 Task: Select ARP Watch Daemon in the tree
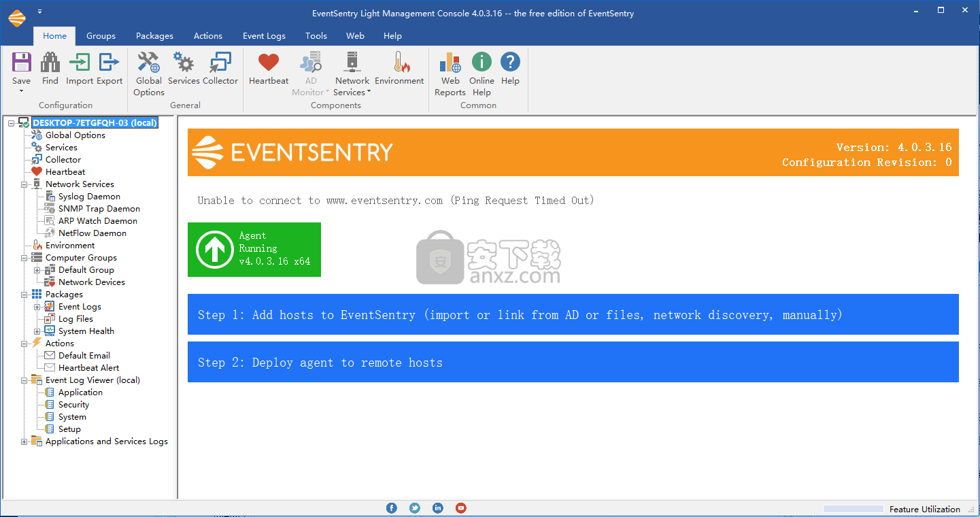(x=98, y=221)
